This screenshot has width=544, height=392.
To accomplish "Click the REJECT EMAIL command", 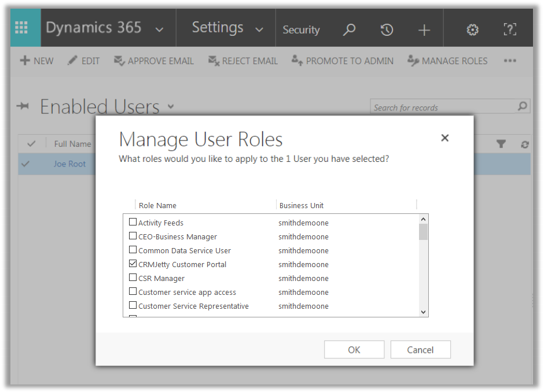I will click(x=243, y=61).
